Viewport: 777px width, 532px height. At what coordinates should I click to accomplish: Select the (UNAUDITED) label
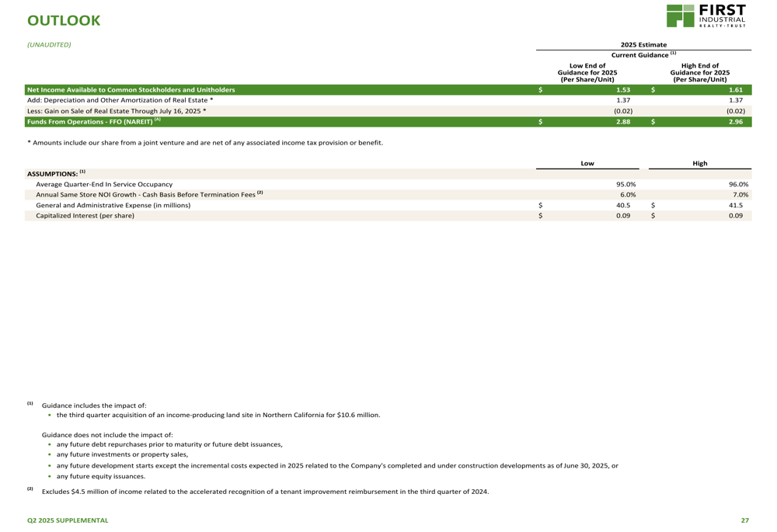click(x=49, y=44)
